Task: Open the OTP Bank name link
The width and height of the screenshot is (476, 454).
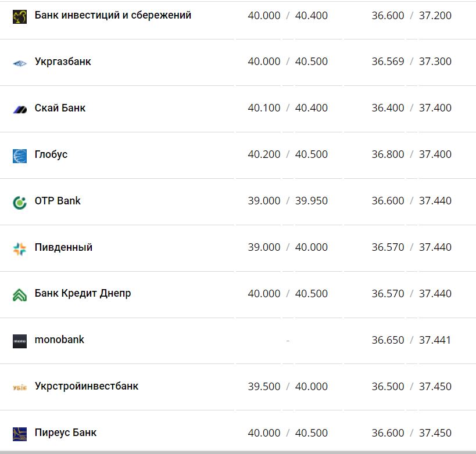Action: click(58, 201)
